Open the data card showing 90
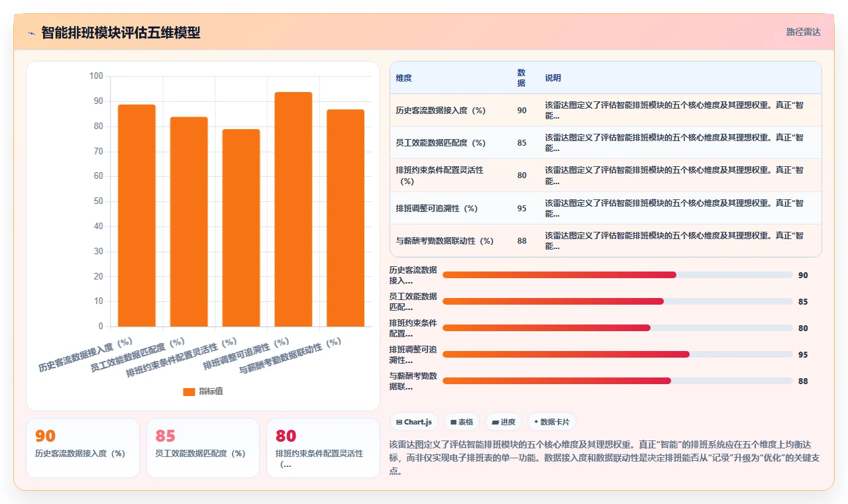This screenshot has height=504, width=848. point(83,448)
